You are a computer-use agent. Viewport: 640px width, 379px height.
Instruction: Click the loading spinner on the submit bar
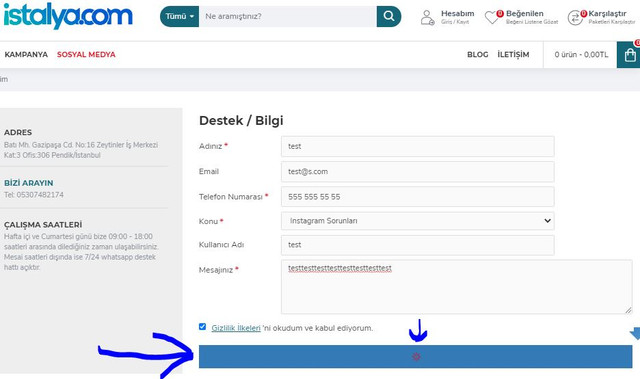pyautogui.click(x=416, y=357)
